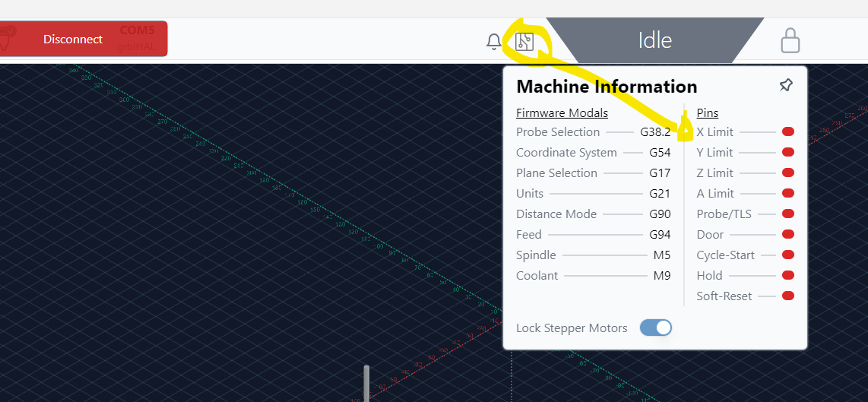Select the Pins heading
The image size is (868, 402).
pyautogui.click(x=707, y=113)
